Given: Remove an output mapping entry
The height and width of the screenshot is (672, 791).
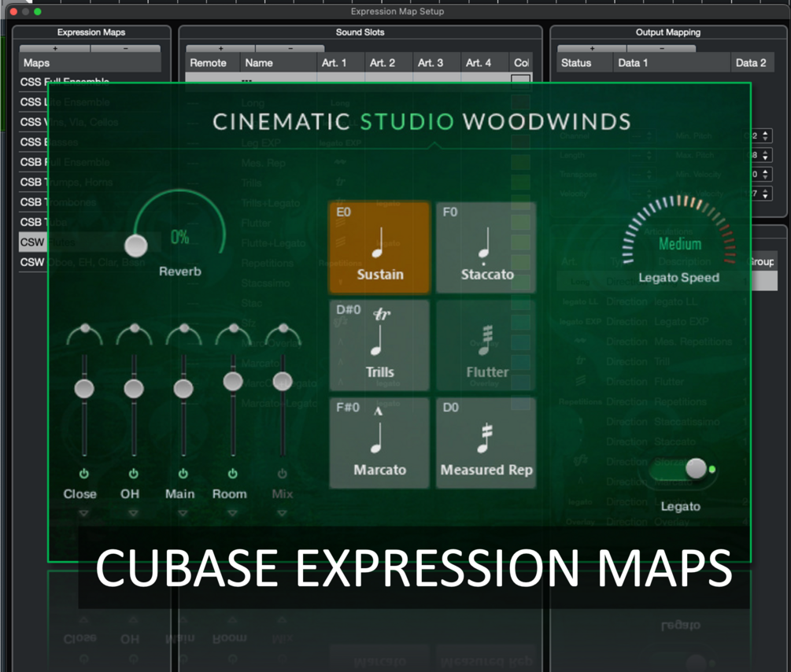Looking at the screenshot, I should (x=661, y=49).
